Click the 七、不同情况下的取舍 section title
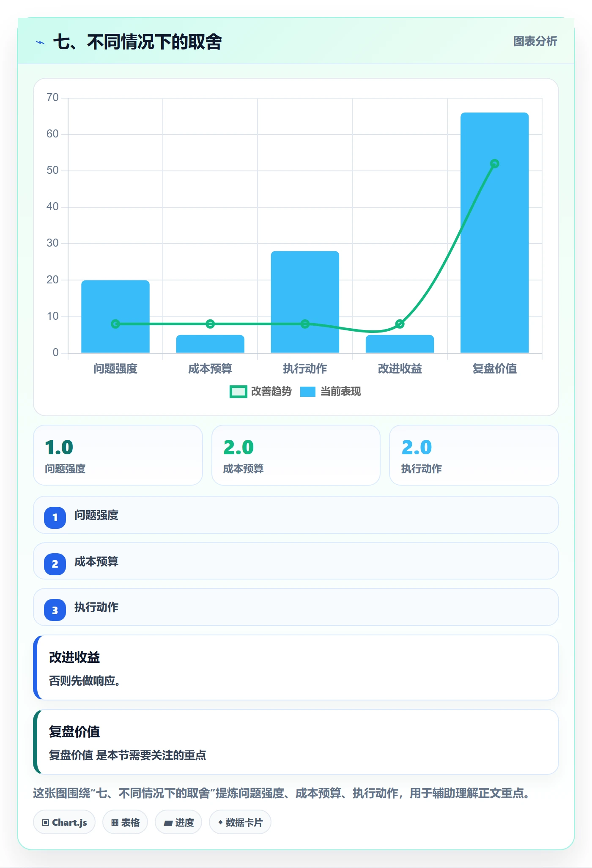 [137, 42]
